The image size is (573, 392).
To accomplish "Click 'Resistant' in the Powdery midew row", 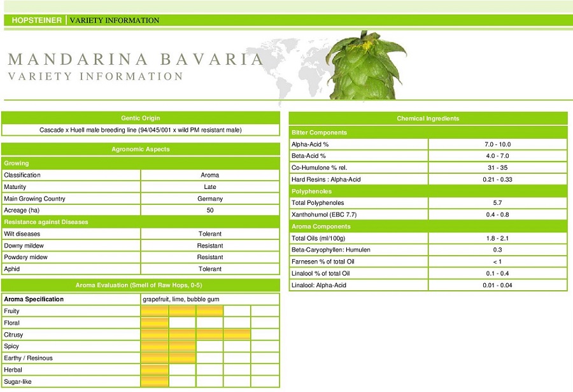I will click(x=209, y=257).
